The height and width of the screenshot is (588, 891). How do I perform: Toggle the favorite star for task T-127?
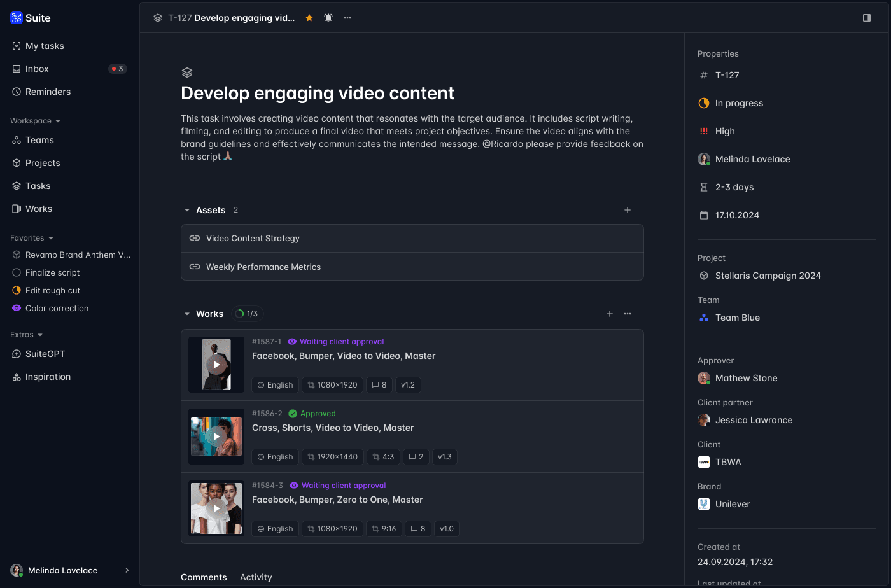click(309, 18)
